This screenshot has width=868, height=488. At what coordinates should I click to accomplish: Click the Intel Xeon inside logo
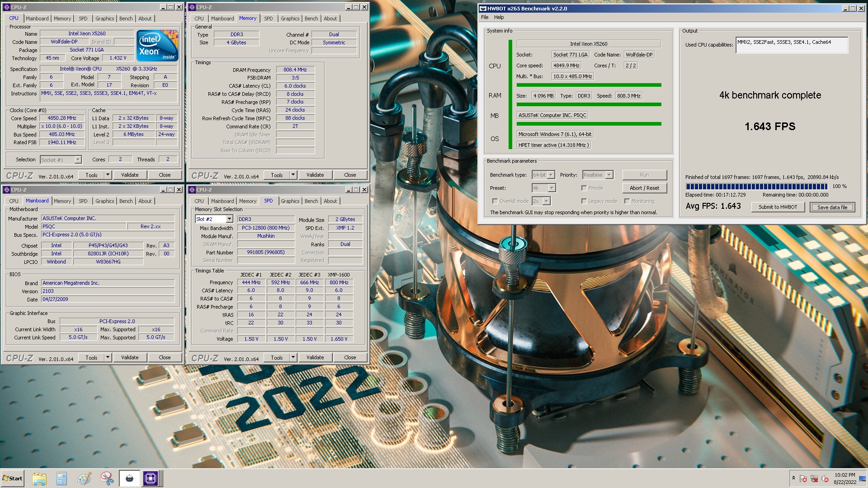157,46
